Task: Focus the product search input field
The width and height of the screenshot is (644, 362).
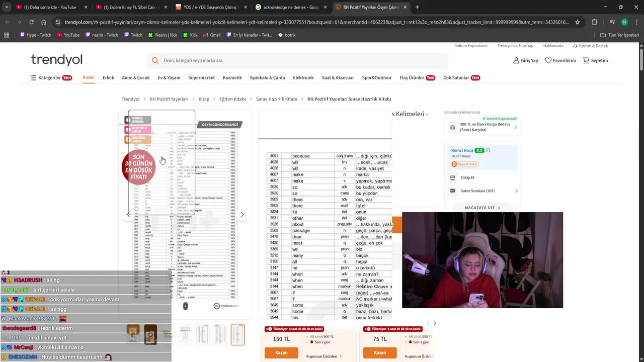Action: 297,60
